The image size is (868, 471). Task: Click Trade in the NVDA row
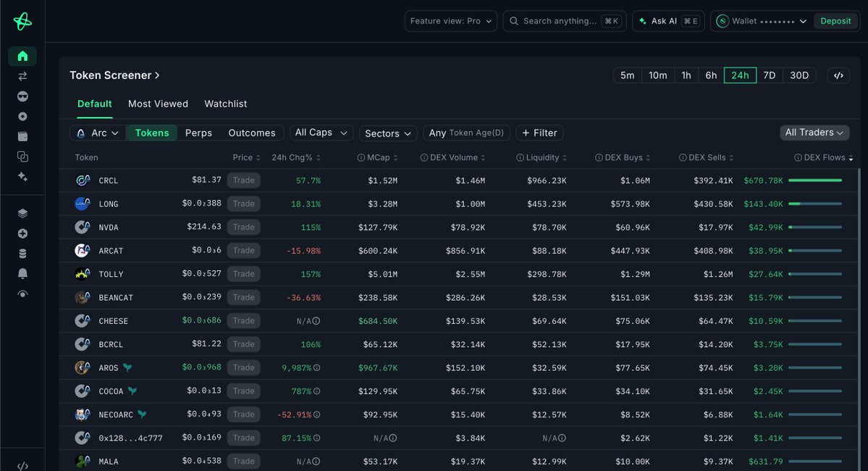pyautogui.click(x=243, y=227)
